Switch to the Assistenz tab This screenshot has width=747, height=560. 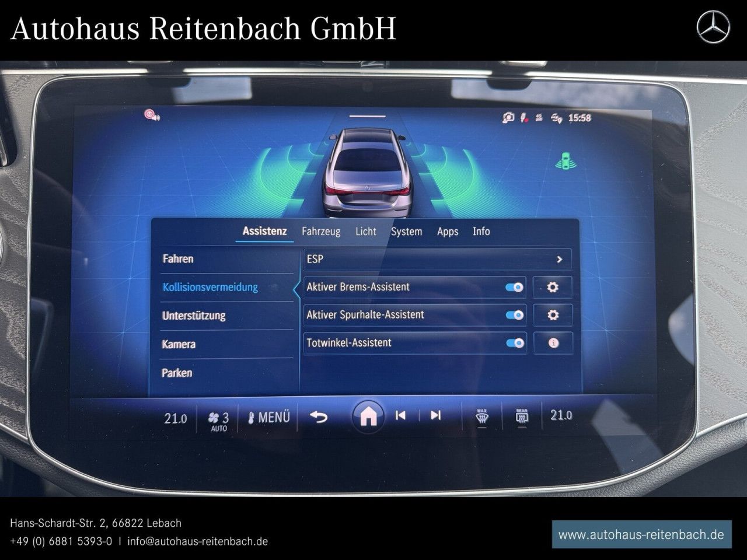coord(264,231)
